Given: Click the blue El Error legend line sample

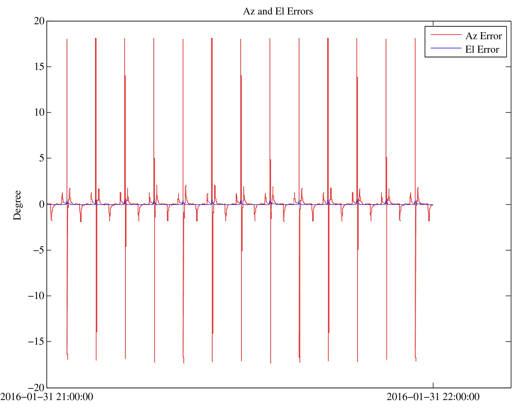Looking at the screenshot, I should [x=446, y=48].
